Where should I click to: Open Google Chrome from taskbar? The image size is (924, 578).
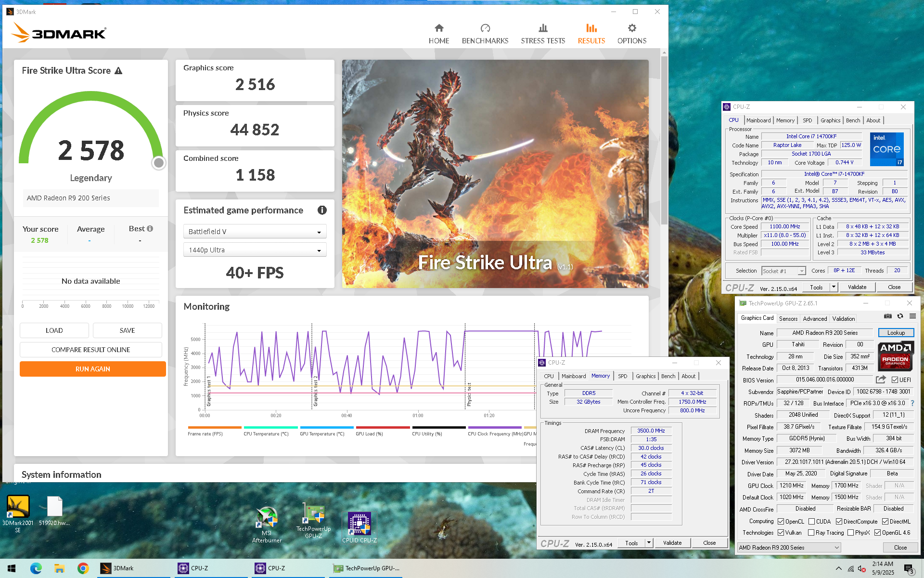[x=83, y=568]
